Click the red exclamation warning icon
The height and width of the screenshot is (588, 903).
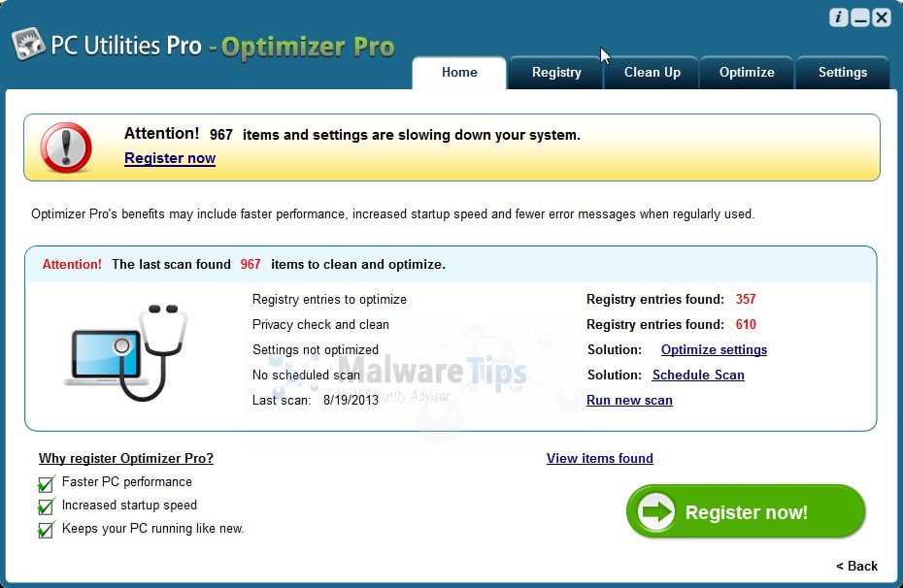click(x=66, y=147)
